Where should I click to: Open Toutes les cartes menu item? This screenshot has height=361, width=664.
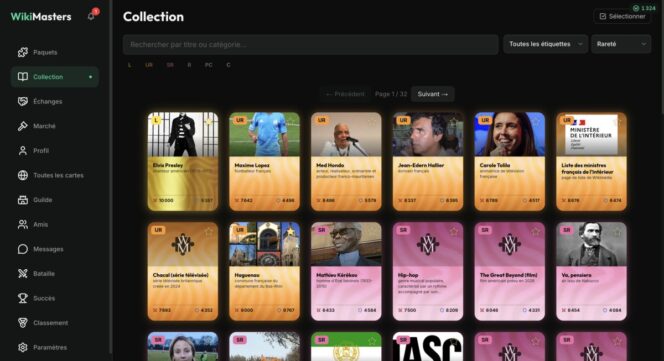(55, 175)
